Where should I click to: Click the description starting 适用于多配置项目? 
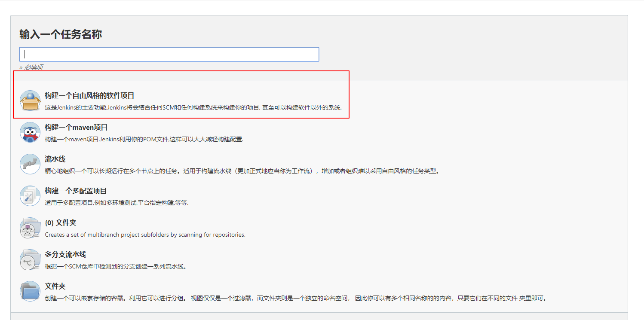(x=117, y=203)
